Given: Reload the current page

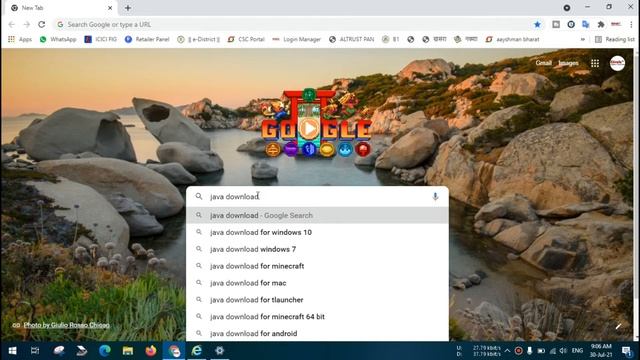Looking at the screenshot, I should click(42, 24).
